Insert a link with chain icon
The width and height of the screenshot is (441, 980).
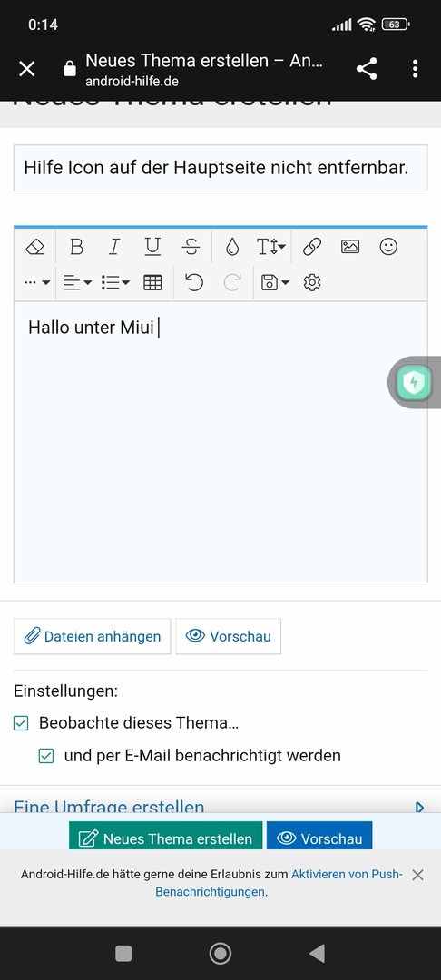[x=312, y=247]
